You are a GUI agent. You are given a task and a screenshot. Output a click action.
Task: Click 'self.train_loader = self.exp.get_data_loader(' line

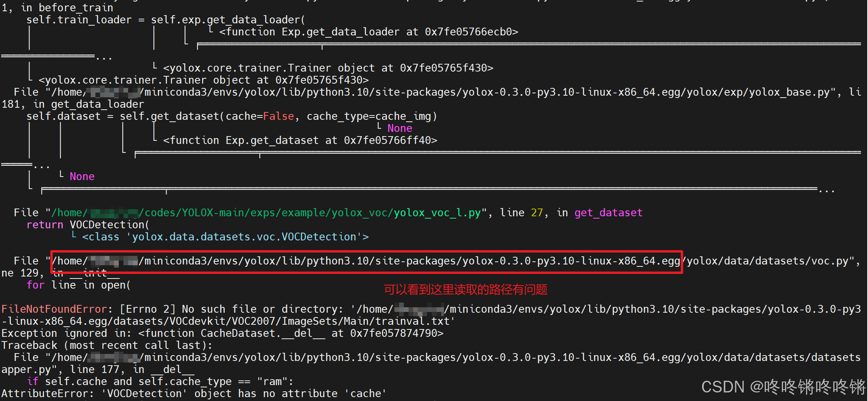(x=166, y=20)
